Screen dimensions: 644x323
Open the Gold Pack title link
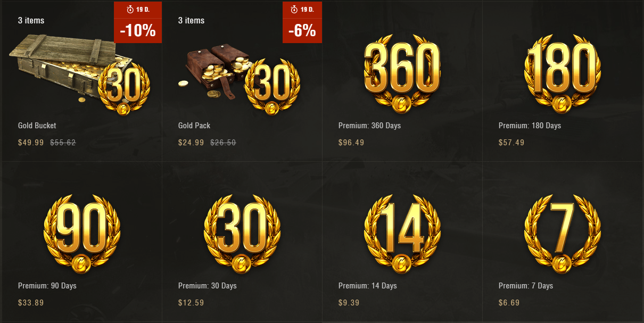point(194,126)
